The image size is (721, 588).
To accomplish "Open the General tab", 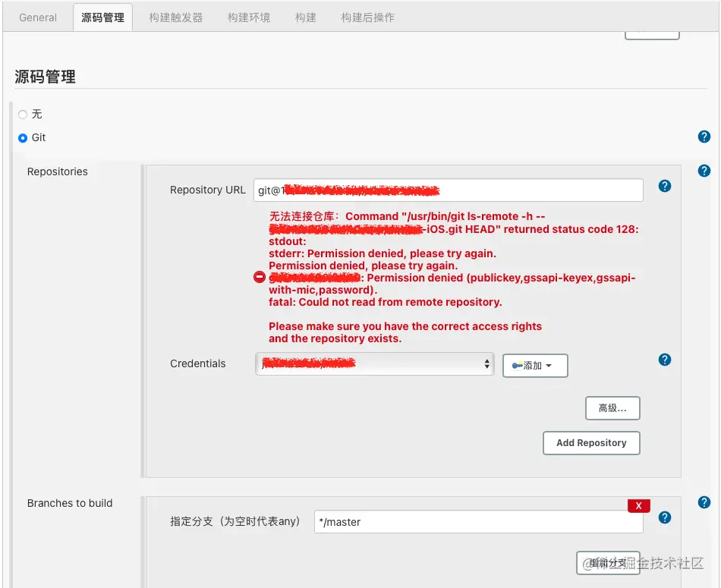I will [x=38, y=17].
